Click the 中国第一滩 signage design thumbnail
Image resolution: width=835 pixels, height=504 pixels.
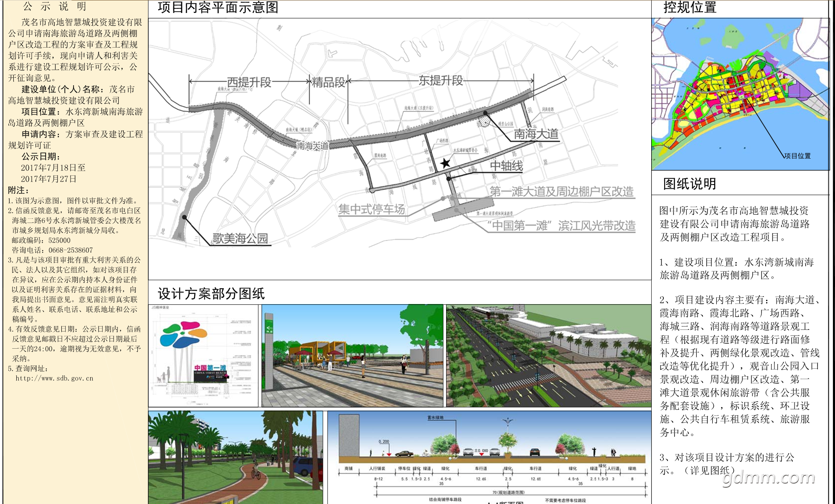click(x=203, y=355)
